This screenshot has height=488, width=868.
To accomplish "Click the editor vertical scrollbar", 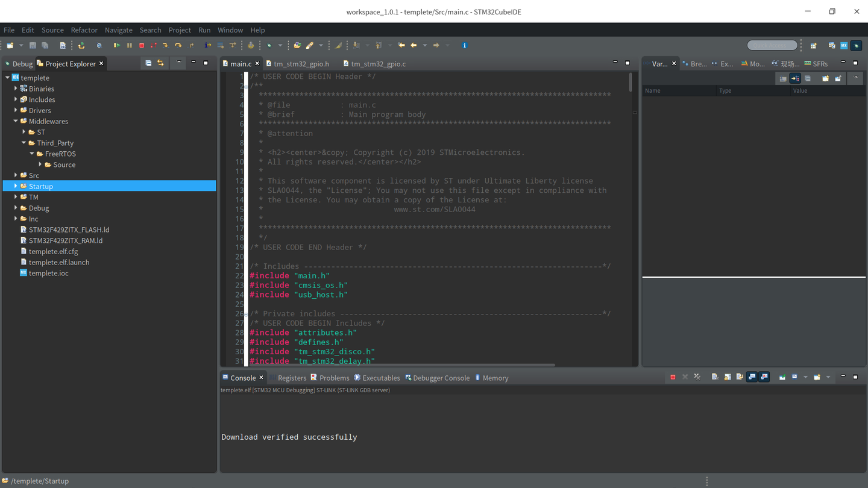I will click(631, 82).
